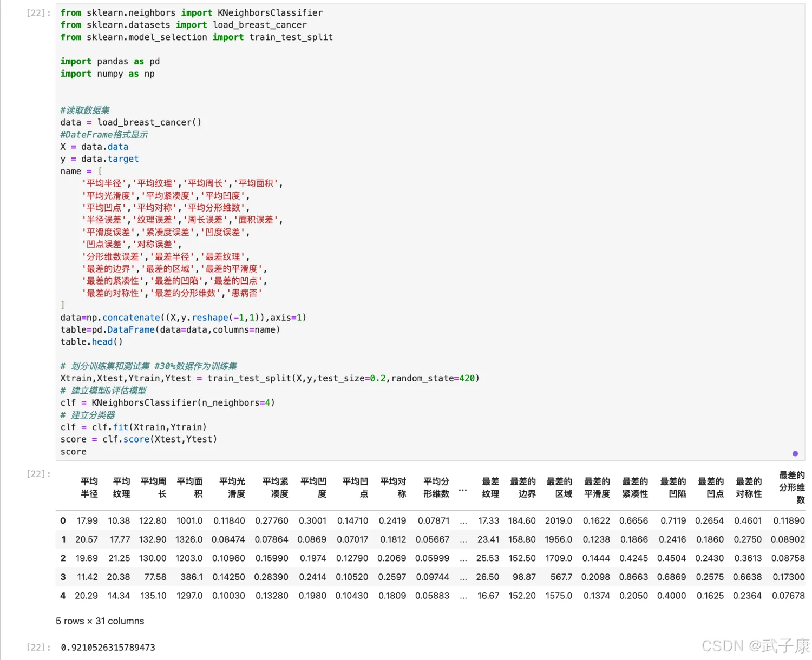Viewport: 812px width, 660px height.
Task: Click the 最差的紧凑性 column header
Action: point(635,487)
